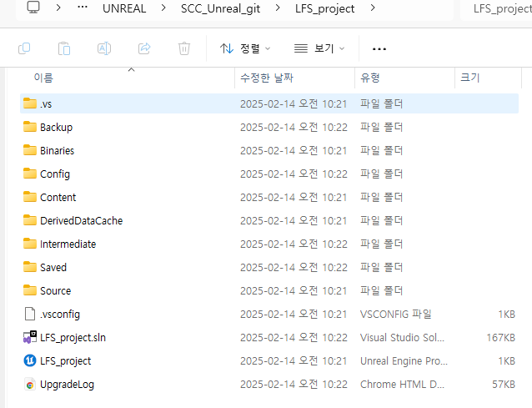Expand the chevron after SCC_Unreal_git
The image size is (532, 408).
pos(278,8)
